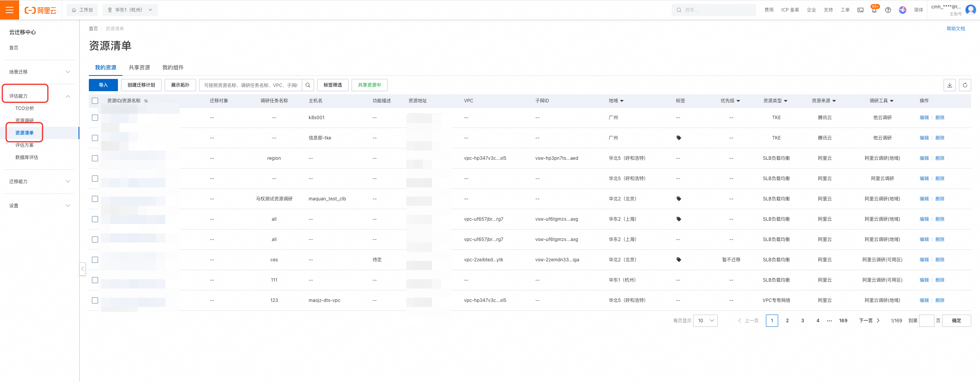Go to next page with 下一页
The height and width of the screenshot is (382, 980).
[x=869, y=321]
